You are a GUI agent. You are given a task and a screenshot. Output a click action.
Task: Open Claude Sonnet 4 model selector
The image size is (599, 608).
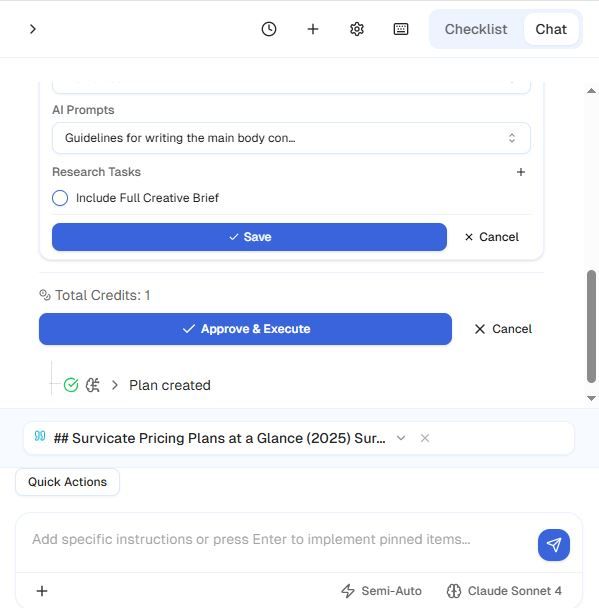[x=504, y=591]
